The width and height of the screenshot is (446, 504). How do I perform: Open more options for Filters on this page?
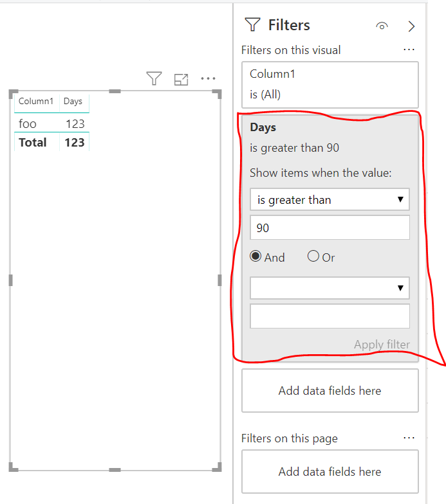pyautogui.click(x=409, y=438)
